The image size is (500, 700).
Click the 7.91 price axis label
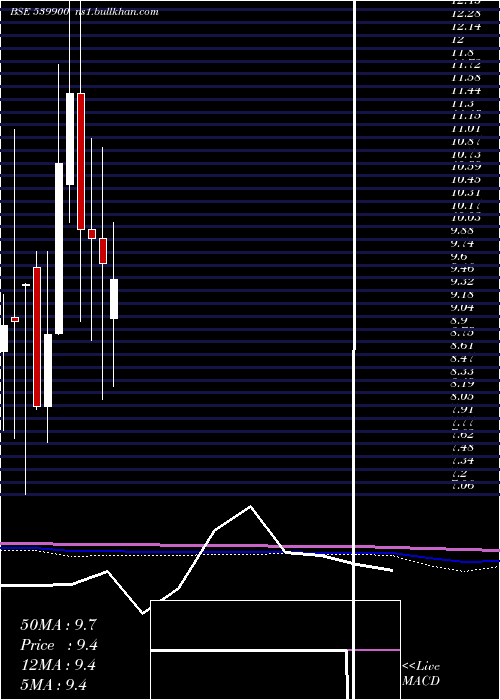point(462,409)
